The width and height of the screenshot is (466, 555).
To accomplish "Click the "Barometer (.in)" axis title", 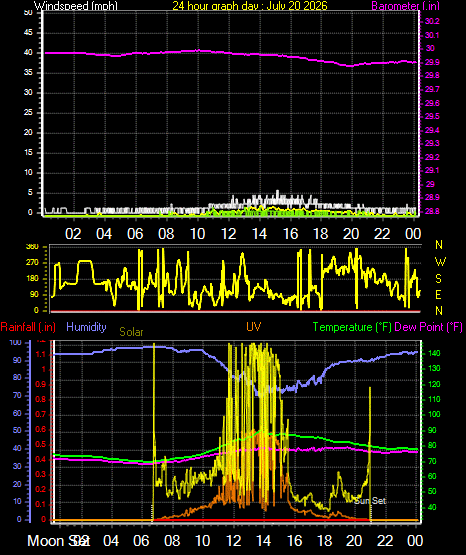I will click(405, 6).
